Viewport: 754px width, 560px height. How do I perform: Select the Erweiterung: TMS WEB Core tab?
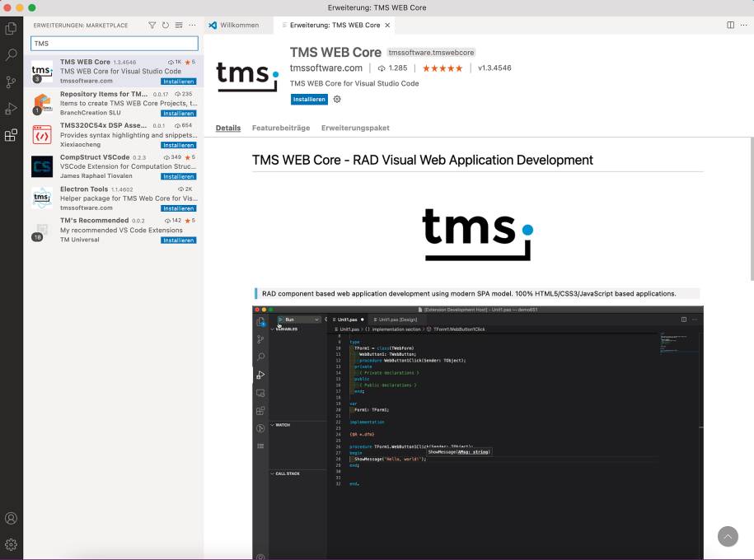pos(335,25)
